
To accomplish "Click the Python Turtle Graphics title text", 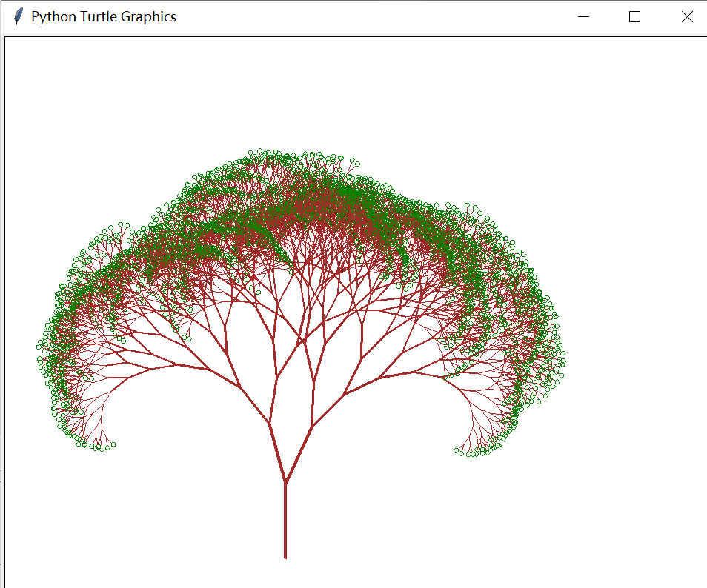I will 104,17.
